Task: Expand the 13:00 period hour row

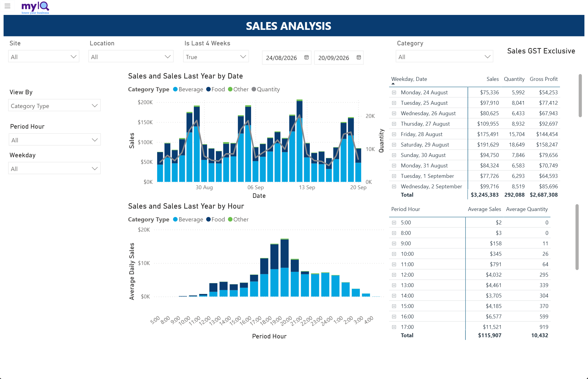Action: coord(394,285)
